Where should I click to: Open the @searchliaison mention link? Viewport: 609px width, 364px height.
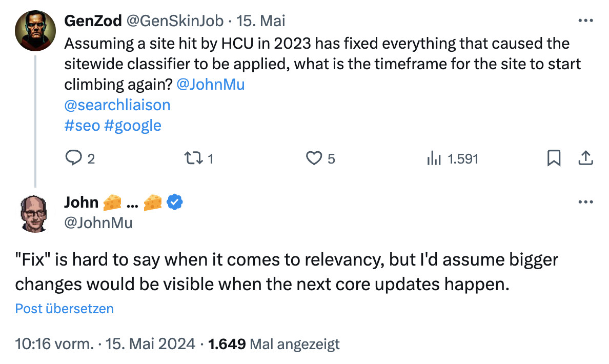click(117, 105)
